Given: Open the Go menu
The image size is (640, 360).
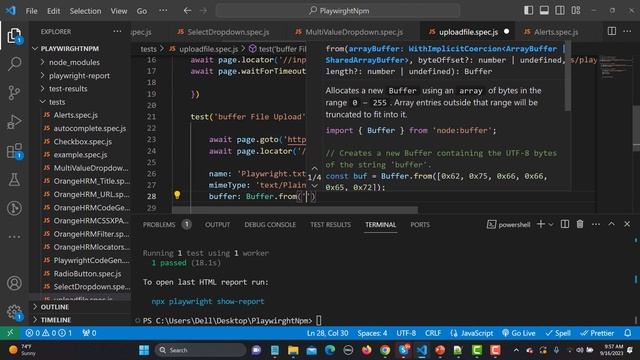Looking at the screenshot, I should pyautogui.click(x=142, y=11).
